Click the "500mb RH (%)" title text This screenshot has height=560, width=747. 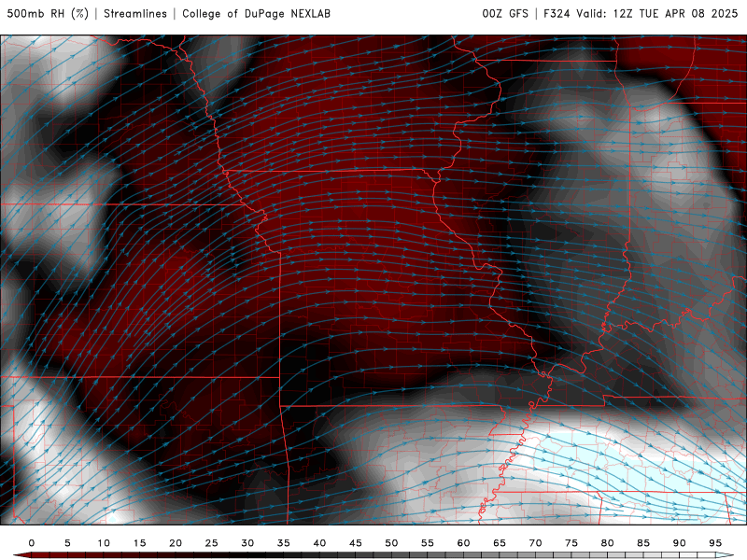(48, 14)
